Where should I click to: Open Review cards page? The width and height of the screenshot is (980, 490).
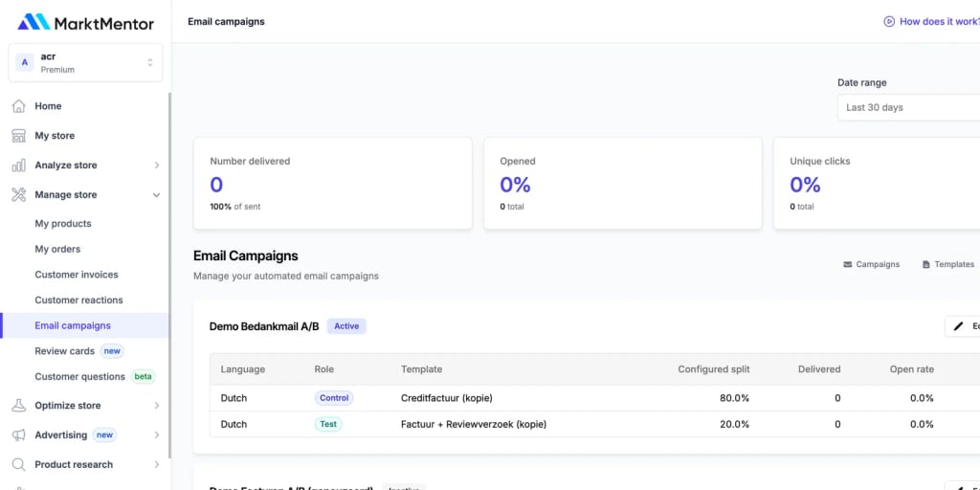(65, 351)
